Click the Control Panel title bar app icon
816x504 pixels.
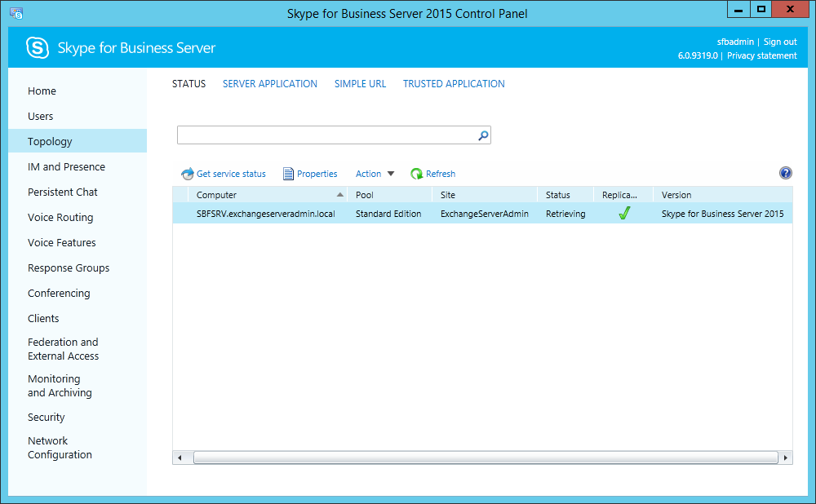(16, 14)
